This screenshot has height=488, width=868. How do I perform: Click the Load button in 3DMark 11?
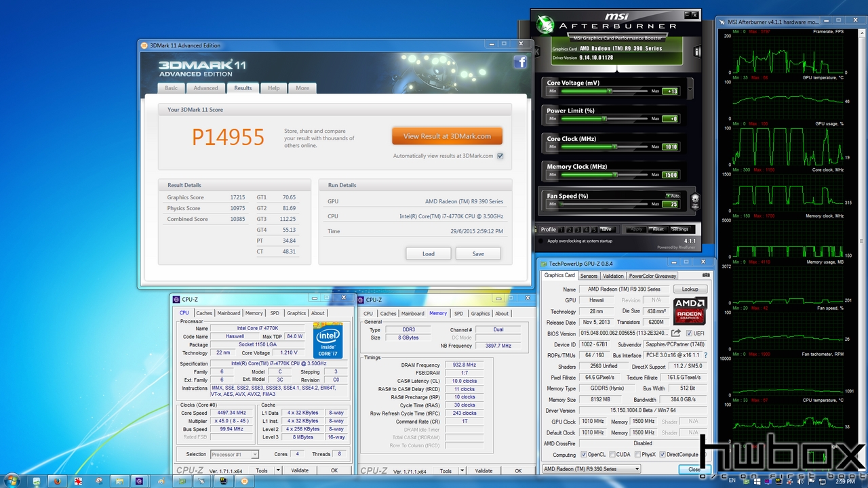[x=428, y=253]
